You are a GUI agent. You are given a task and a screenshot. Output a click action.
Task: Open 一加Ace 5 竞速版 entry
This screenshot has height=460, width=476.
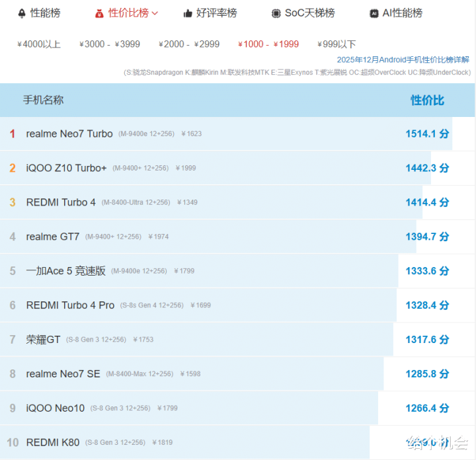(x=66, y=271)
